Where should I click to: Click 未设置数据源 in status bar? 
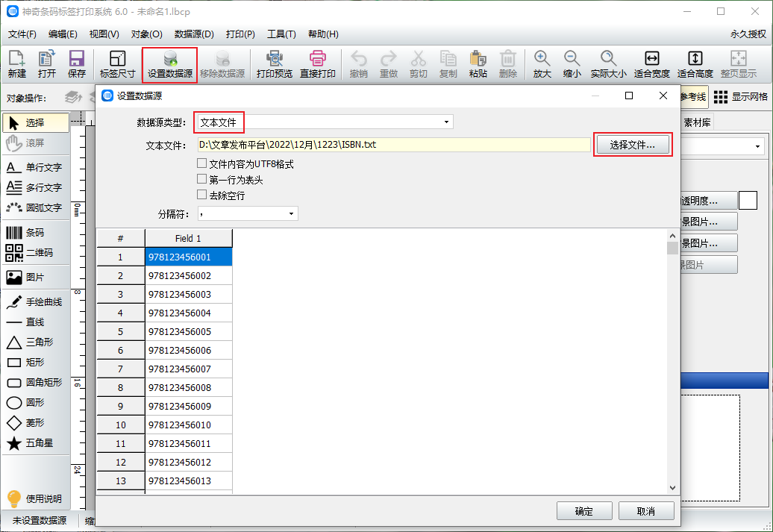point(40,520)
